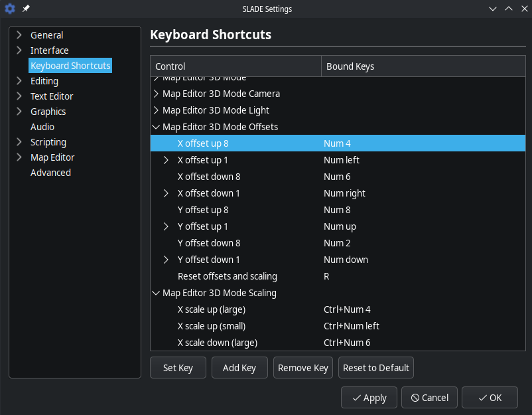Expand the Y offset up 1 row
Image resolution: width=532 pixels, height=415 pixels.
166,226
